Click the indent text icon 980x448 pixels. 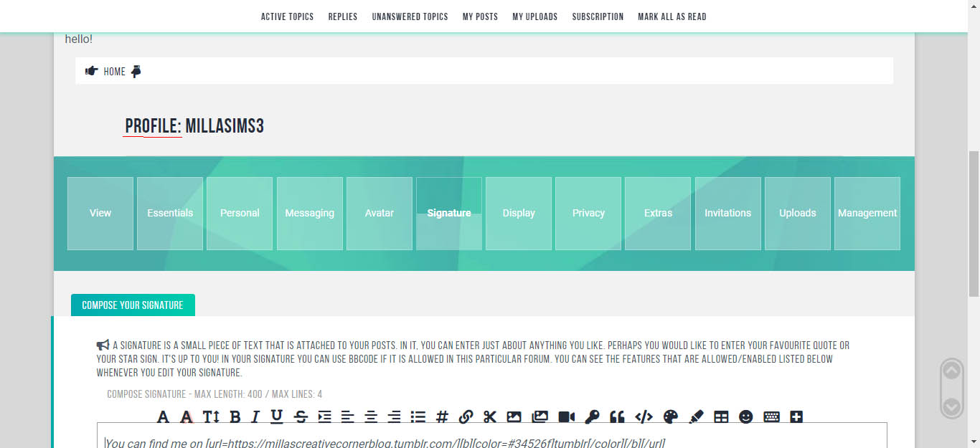(324, 416)
